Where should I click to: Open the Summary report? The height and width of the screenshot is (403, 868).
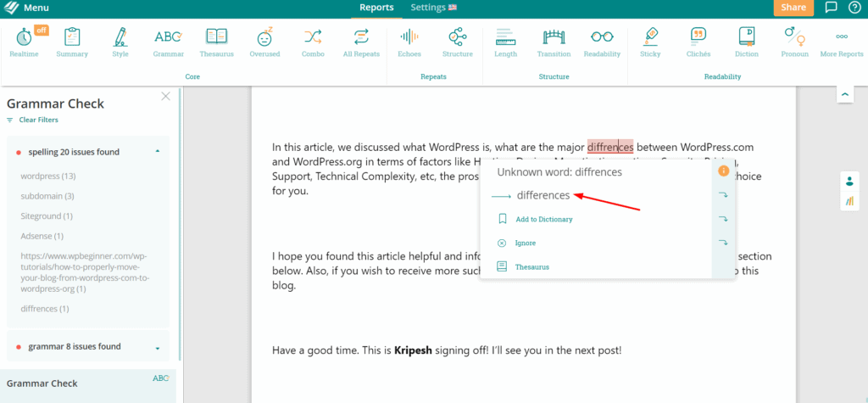[x=72, y=41]
